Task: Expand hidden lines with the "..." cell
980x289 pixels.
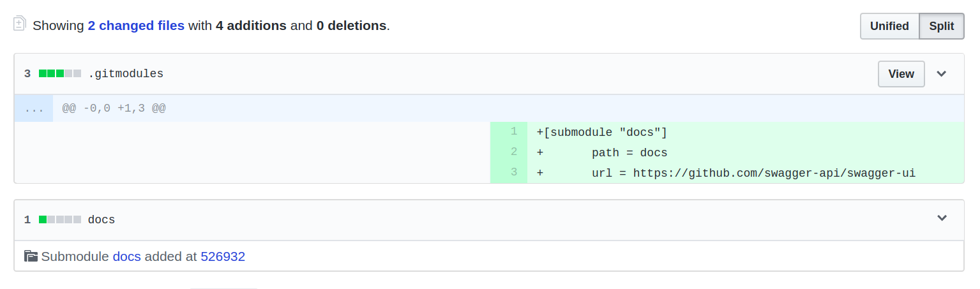Action: (x=34, y=108)
